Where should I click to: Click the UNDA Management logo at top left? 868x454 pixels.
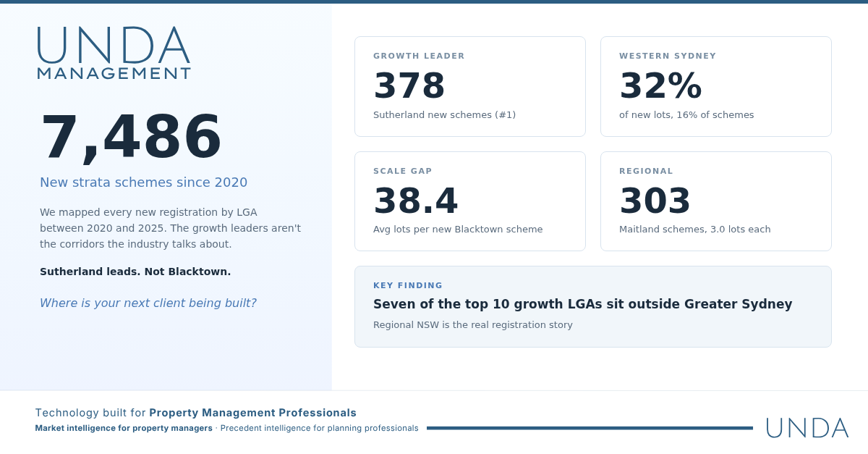[114, 53]
